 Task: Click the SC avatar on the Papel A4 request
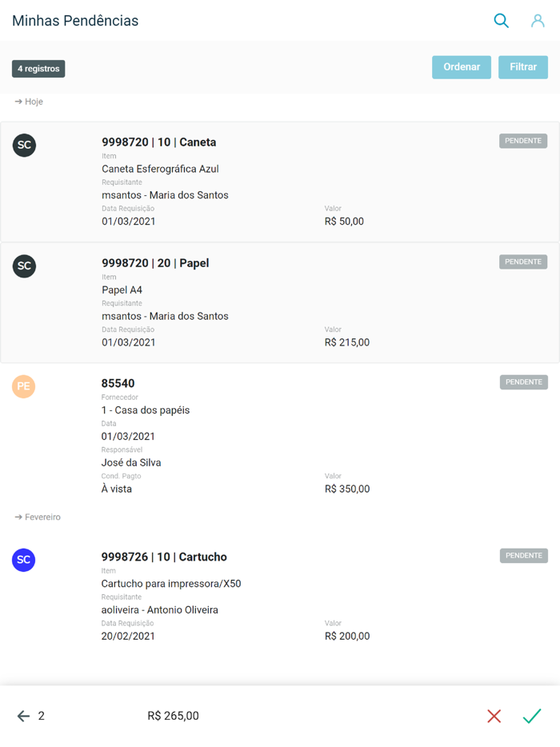tap(23, 266)
